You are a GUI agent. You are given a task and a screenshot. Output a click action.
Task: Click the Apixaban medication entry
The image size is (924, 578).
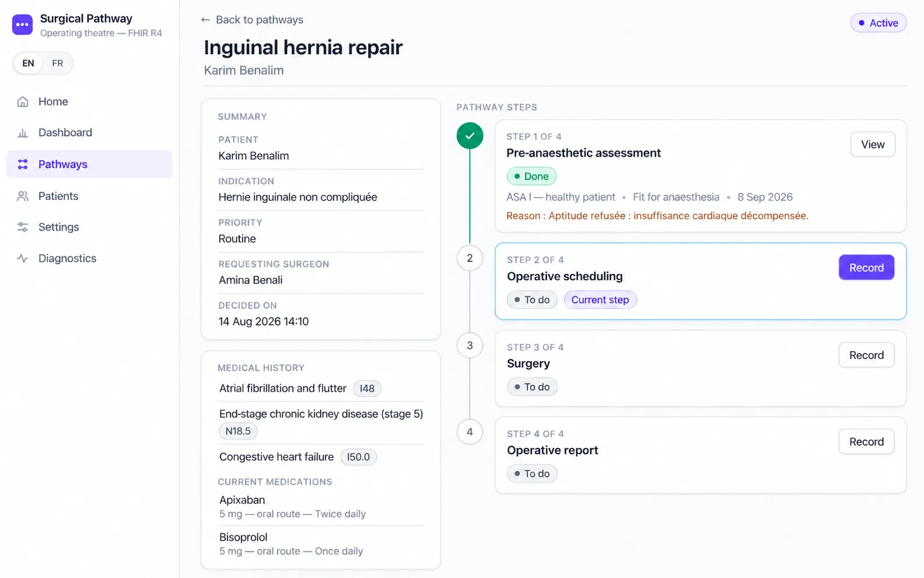pos(321,507)
